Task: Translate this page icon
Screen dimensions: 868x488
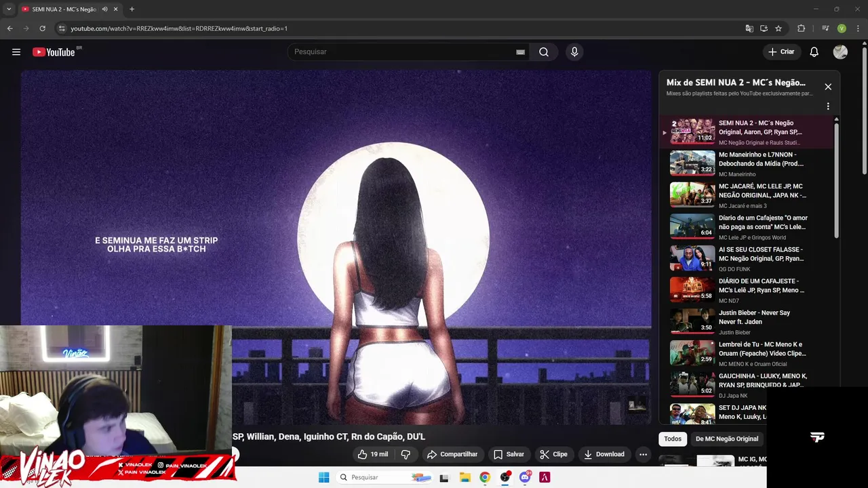Action: pos(749,28)
